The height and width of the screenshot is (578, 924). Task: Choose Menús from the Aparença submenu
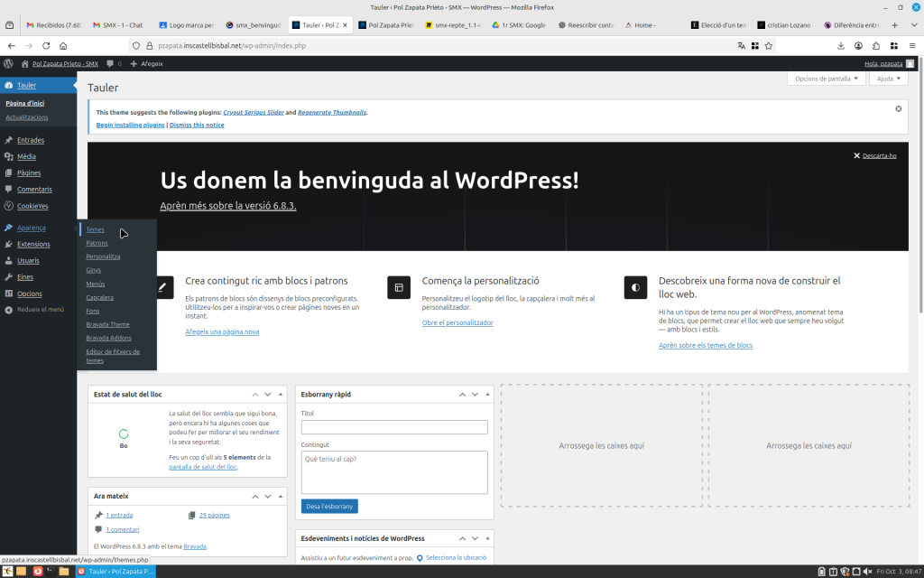click(x=96, y=284)
